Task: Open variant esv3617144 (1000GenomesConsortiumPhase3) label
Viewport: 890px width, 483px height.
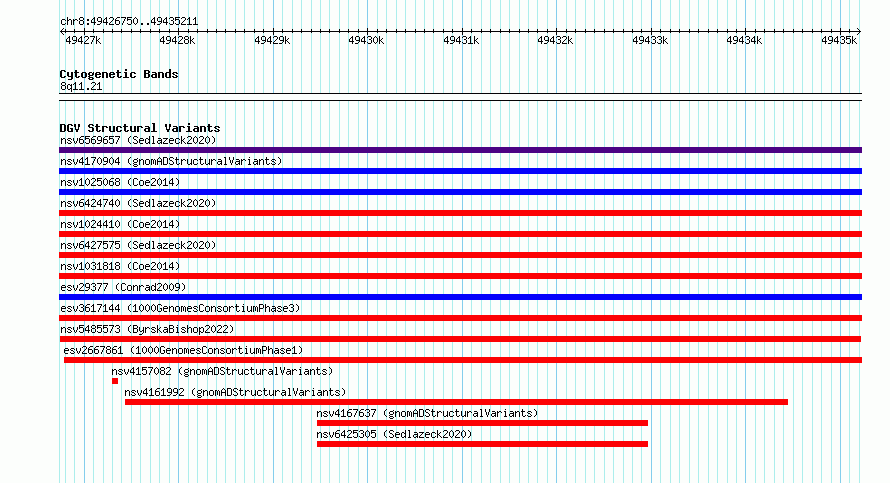Action: tap(180, 308)
